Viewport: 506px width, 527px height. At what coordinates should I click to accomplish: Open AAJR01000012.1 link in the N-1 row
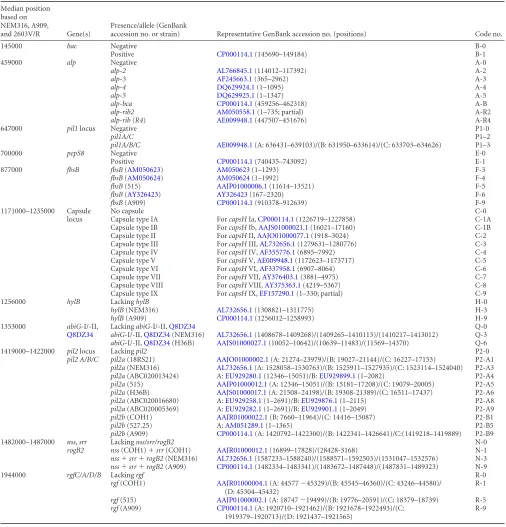click(x=242, y=450)
